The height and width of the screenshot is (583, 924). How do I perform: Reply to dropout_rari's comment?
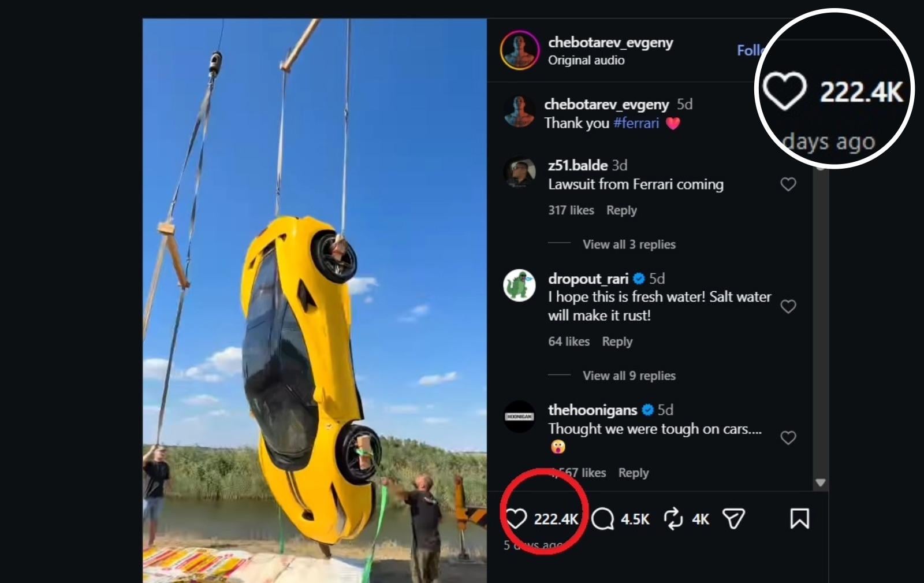coord(617,341)
